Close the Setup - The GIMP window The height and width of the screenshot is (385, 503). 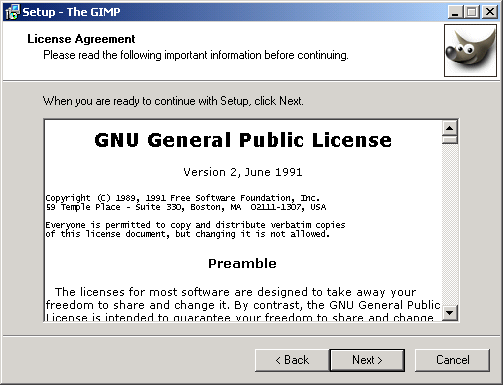tap(490, 12)
